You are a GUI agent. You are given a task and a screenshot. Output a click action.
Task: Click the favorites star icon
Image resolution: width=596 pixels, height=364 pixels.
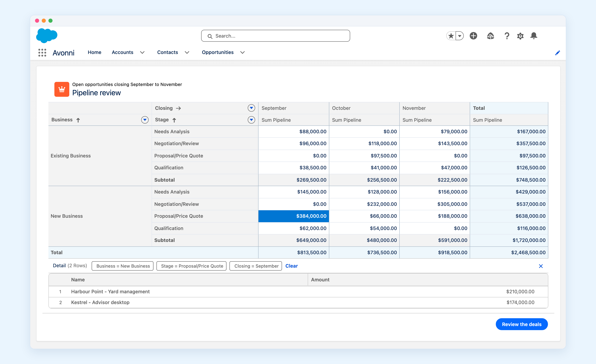[x=451, y=36]
